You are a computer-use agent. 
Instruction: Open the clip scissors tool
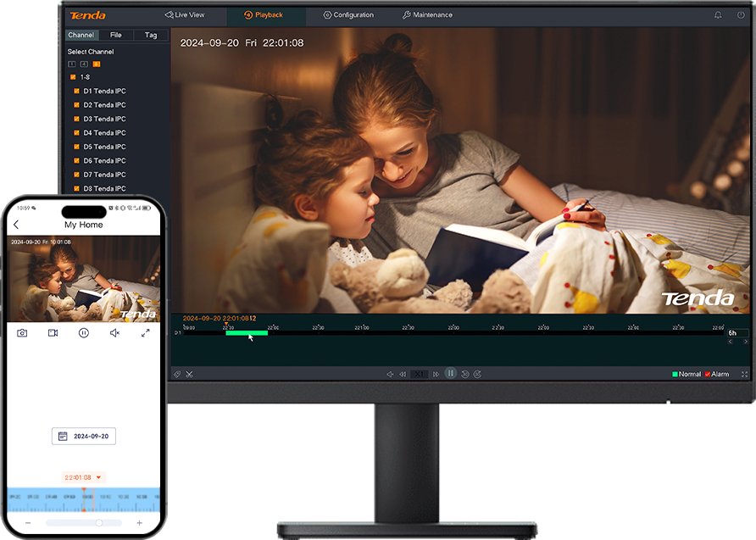[x=190, y=374]
